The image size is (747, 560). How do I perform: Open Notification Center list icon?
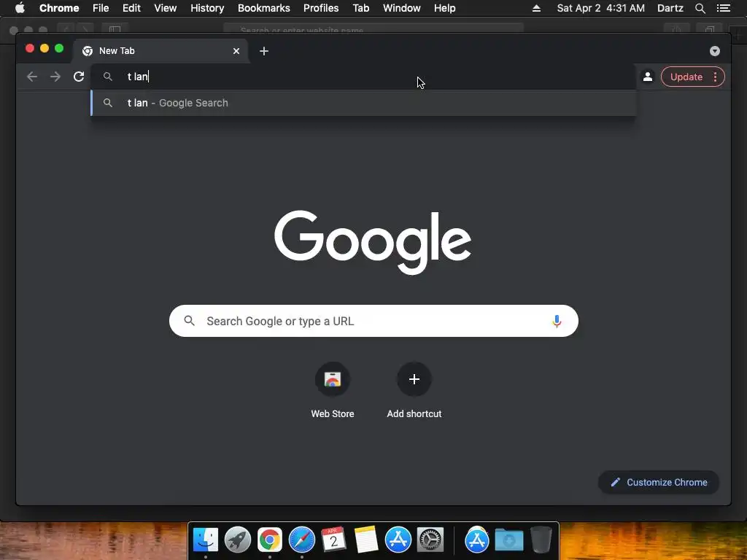click(724, 8)
